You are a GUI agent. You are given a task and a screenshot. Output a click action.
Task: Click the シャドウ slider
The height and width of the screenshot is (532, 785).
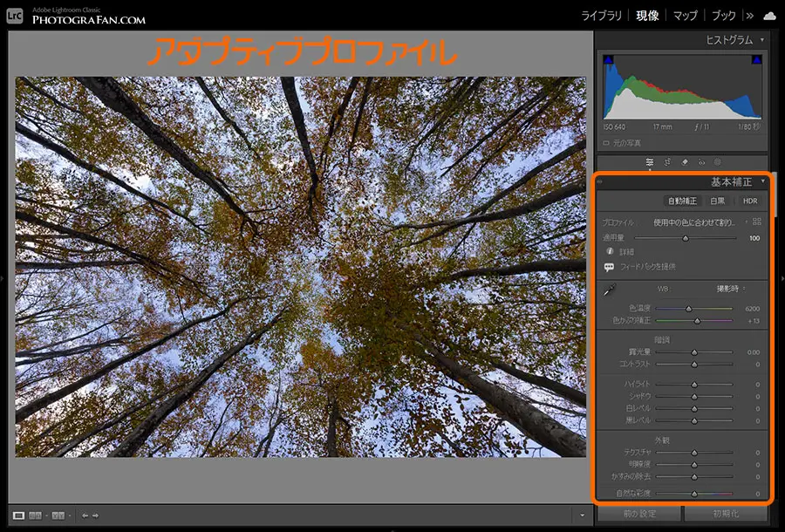694,396
